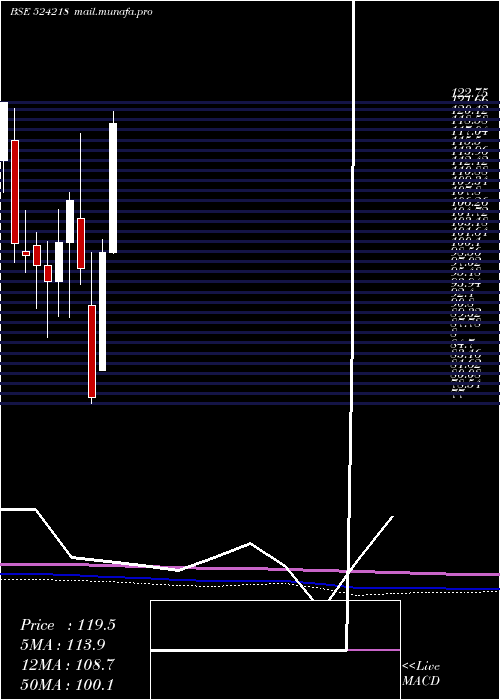Click the tallest white candlestick body

pos(113,188)
